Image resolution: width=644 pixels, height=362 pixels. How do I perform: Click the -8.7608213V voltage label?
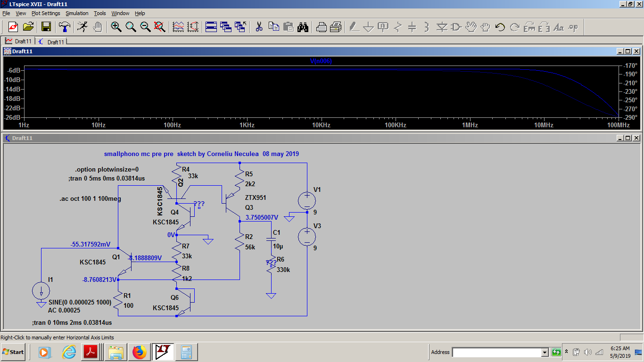(99, 280)
